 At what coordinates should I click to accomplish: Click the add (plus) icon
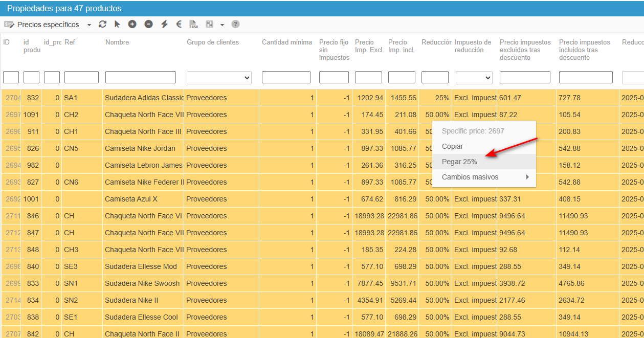tap(132, 25)
